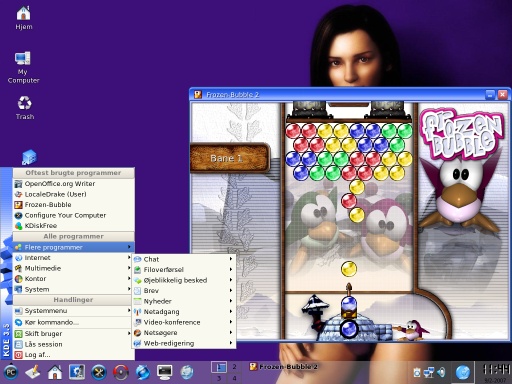Open the Trash desktop icon
Viewport: 512px width, 384px height.
point(25,107)
